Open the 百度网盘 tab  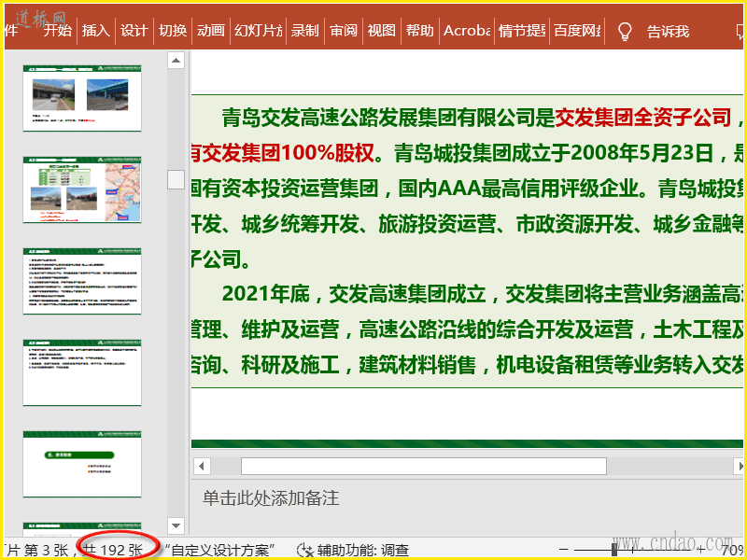577,31
